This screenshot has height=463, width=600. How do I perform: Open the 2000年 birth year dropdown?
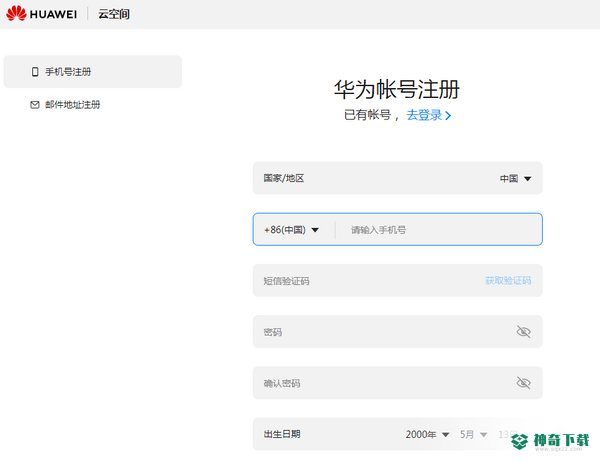click(x=427, y=435)
